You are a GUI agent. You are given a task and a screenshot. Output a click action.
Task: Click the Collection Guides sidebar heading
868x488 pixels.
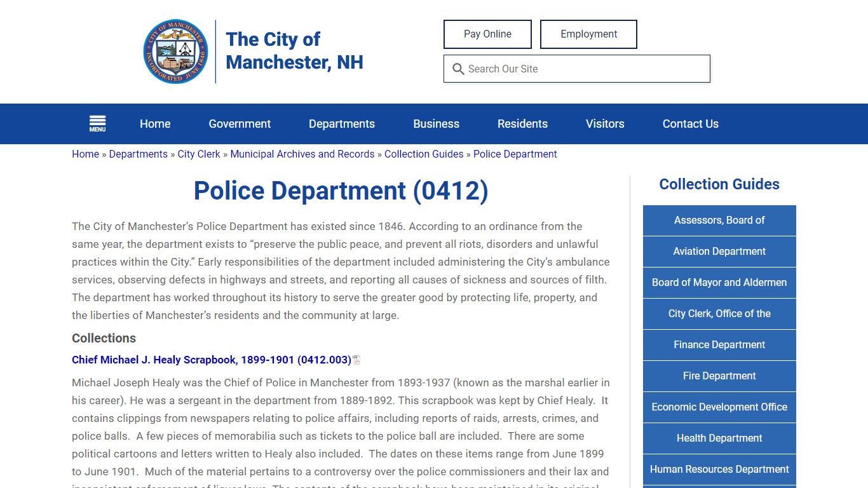pos(719,184)
